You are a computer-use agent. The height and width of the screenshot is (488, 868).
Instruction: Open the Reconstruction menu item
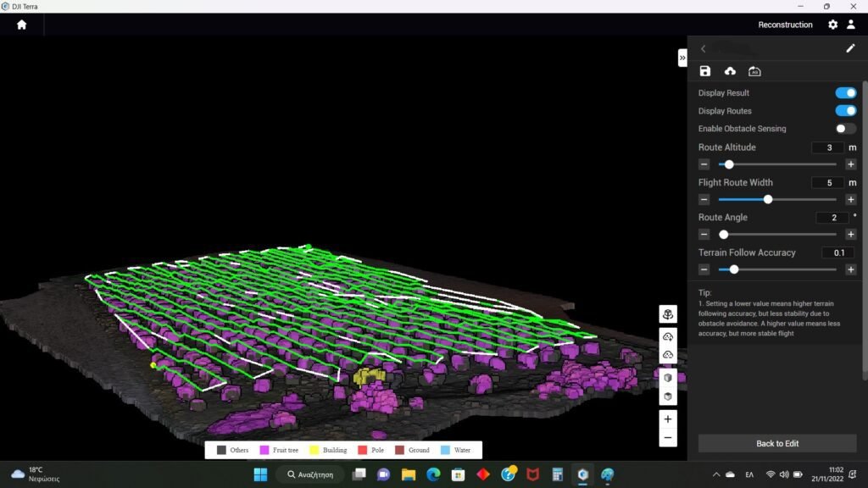(x=785, y=25)
